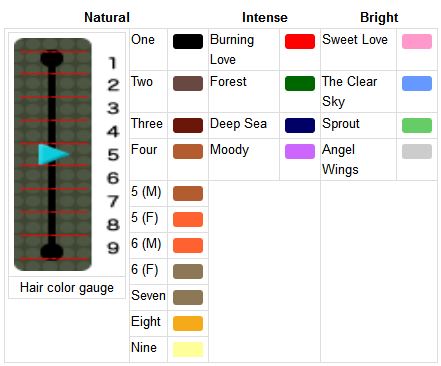
Task: Click the Bright column header
Action: tap(379, 17)
